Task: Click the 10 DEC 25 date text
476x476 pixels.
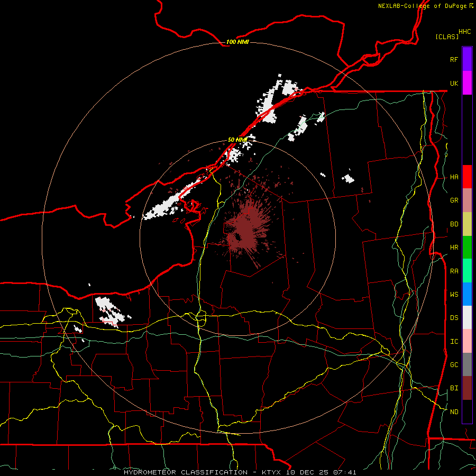Action: click(x=307, y=472)
